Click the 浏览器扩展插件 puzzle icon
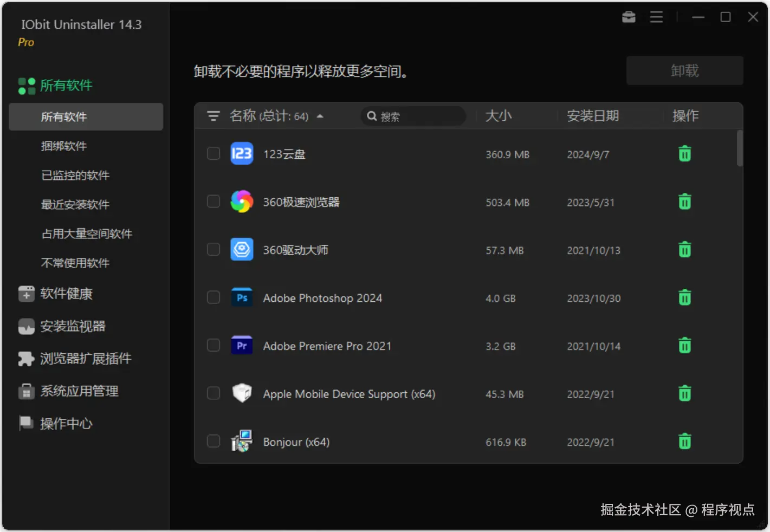 pos(26,359)
